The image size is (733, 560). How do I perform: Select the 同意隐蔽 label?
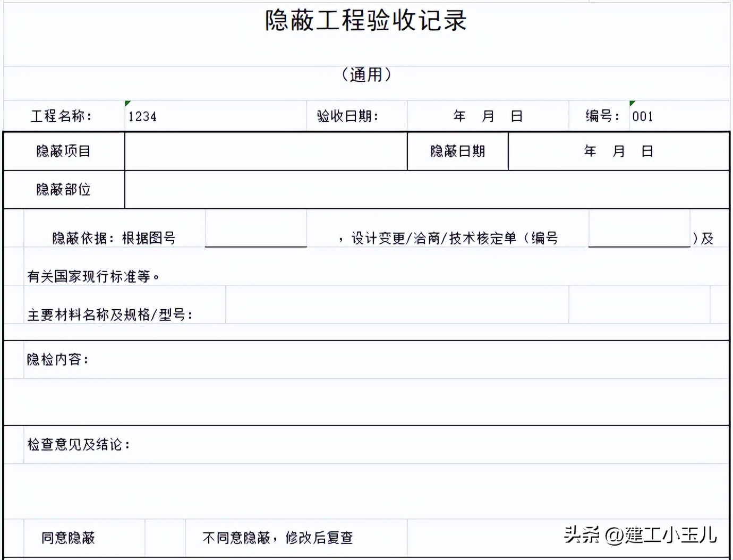coord(69,538)
